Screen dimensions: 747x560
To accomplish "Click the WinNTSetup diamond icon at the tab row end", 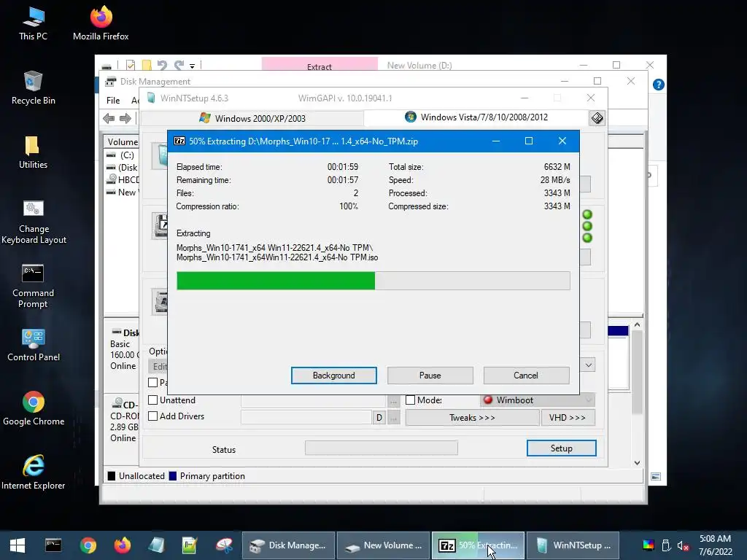I will [x=597, y=118].
